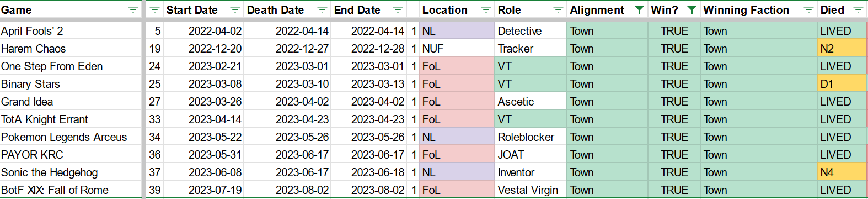Open the Location column filter
This screenshot has width=868, height=199.
486,10
